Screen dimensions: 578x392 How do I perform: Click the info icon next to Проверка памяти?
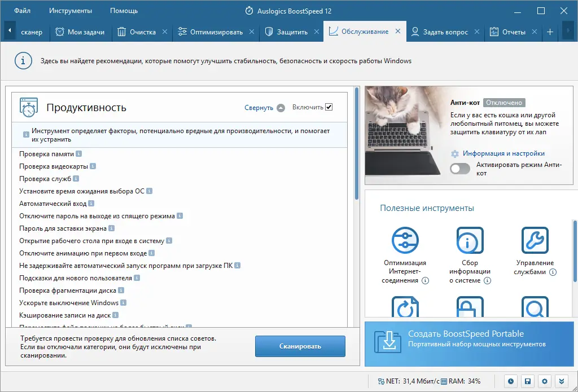(x=78, y=153)
